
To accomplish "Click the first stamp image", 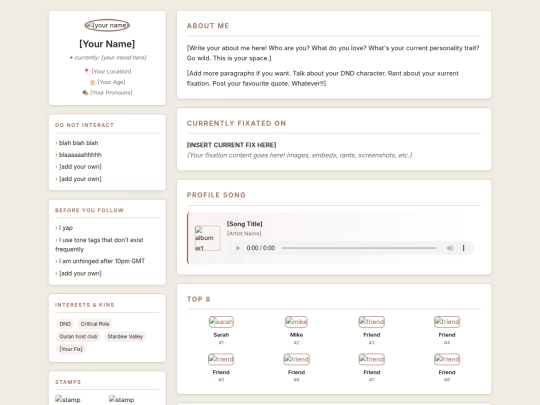I will click(68, 399).
